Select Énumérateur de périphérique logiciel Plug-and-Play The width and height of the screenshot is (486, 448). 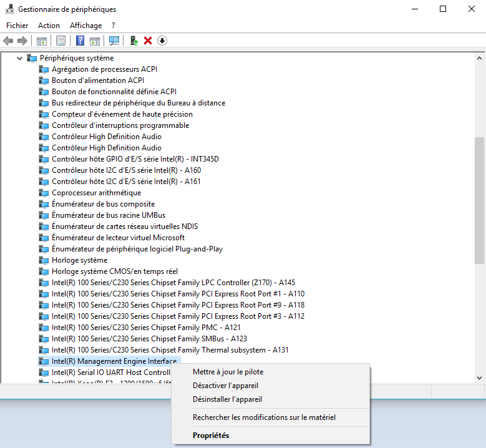pyautogui.click(x=137, y=249)
